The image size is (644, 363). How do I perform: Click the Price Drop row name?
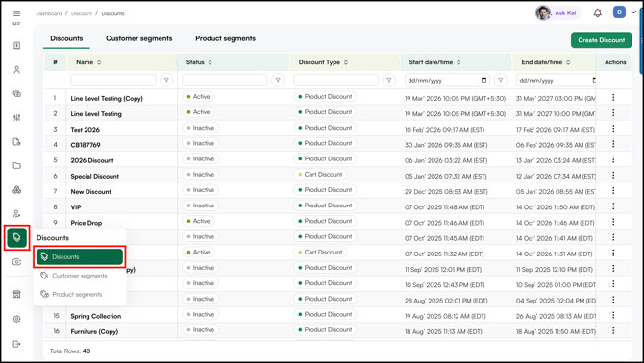[x=87, y=223]
